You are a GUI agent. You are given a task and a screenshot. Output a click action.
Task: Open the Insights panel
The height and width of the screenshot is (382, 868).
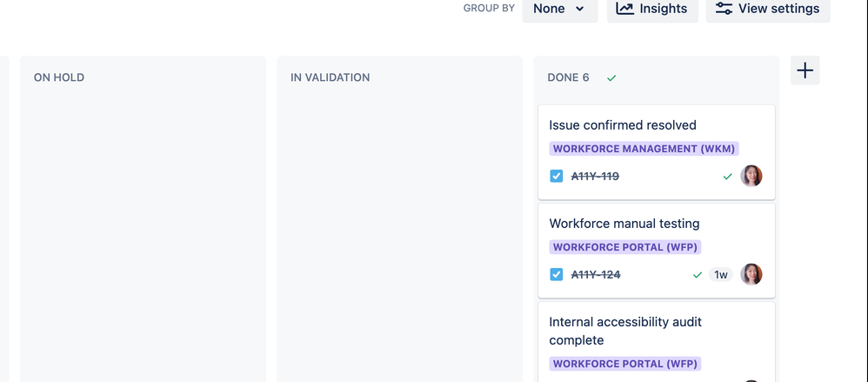coord(652,9)
